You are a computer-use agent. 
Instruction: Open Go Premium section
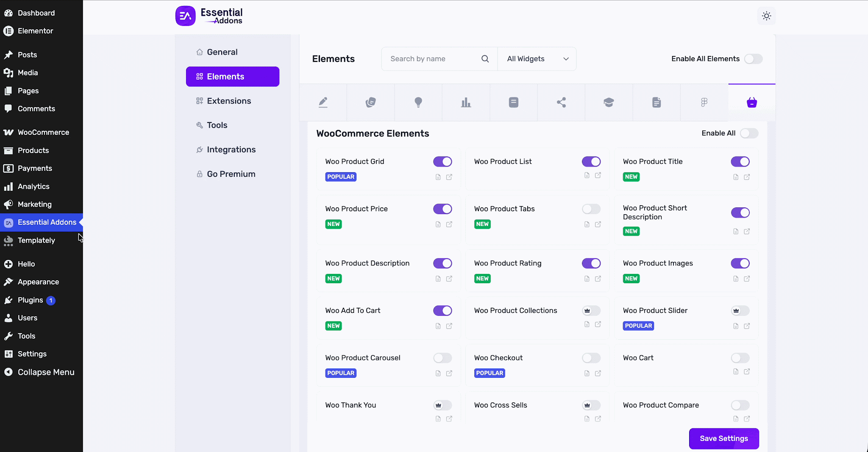pyautogui.click(x=233, y=174)
